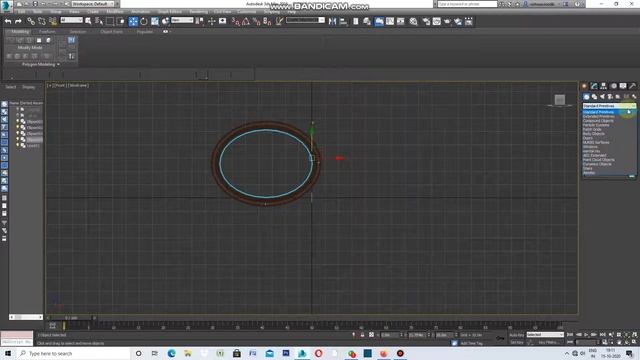Activate the Select and Place tool
Screen dimensions: 640x360
(165, 21)
